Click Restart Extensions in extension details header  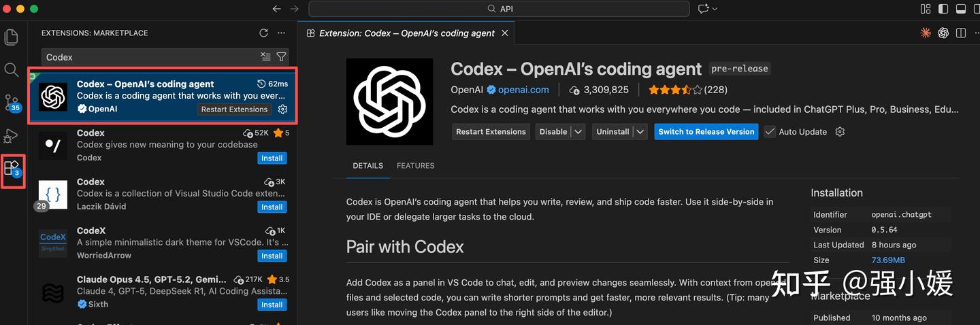(x=491, y=132)
